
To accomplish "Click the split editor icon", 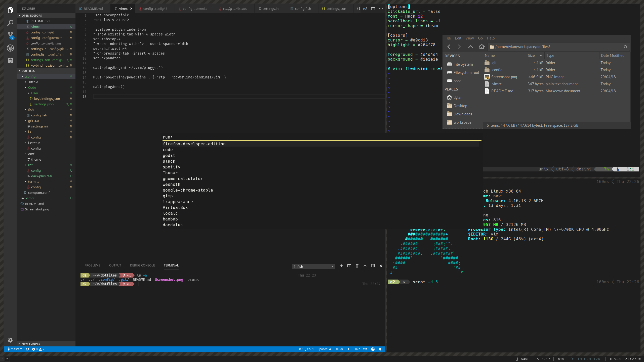I will 373,9.
